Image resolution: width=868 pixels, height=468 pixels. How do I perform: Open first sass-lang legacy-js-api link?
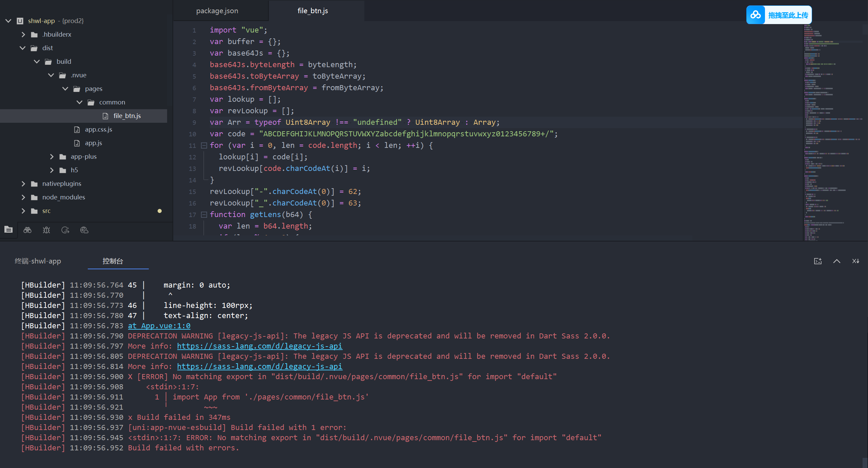tap(259, 346)
